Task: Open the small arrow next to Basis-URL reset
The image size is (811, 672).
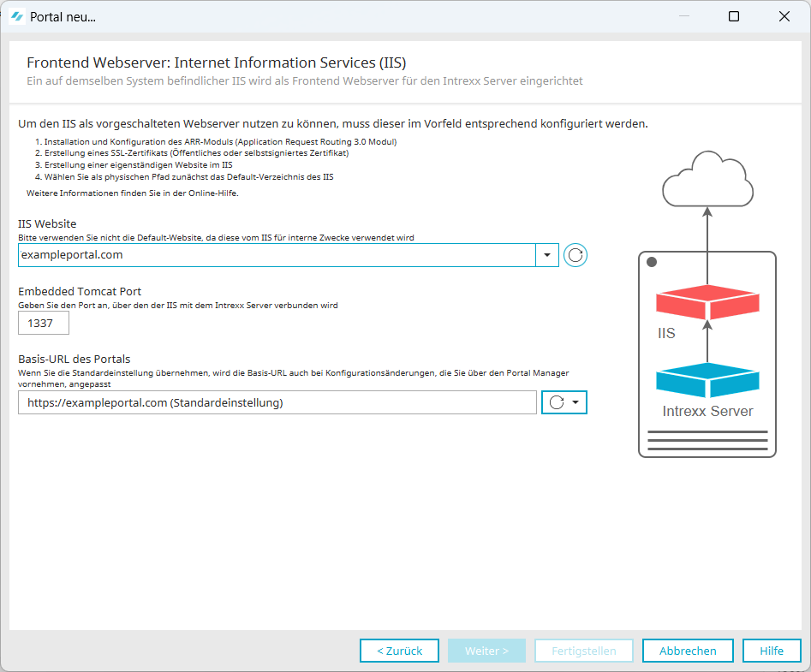Action: (x=576, y=402)
